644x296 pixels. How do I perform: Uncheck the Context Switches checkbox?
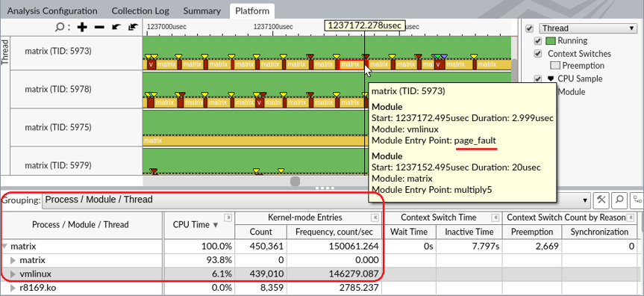tap(537, 54)
